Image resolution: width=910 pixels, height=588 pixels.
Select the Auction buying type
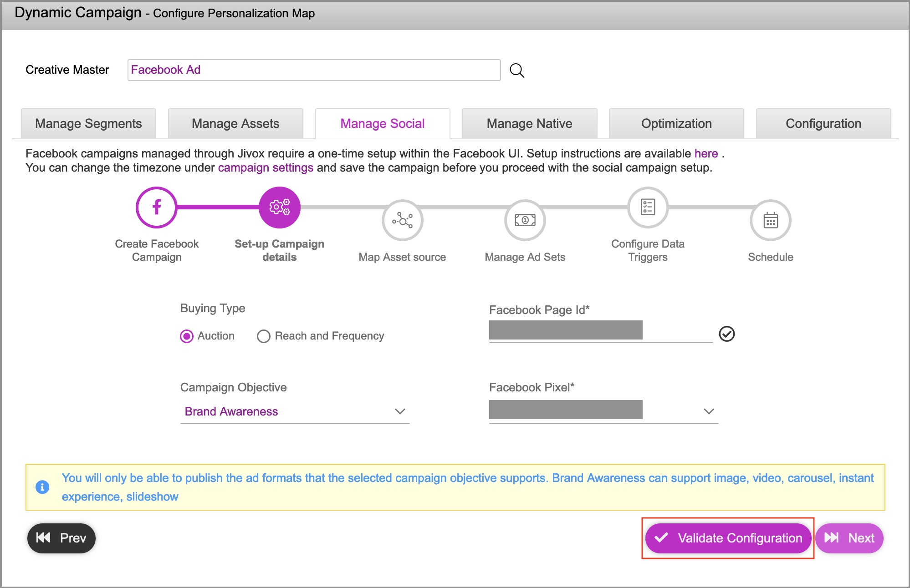187,336
